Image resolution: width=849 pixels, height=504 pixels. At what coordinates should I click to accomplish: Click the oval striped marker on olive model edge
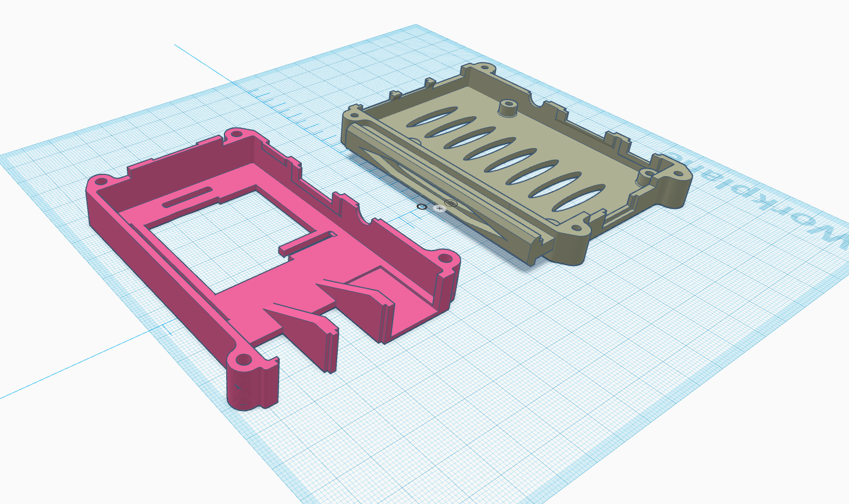(x=451, y=203)
